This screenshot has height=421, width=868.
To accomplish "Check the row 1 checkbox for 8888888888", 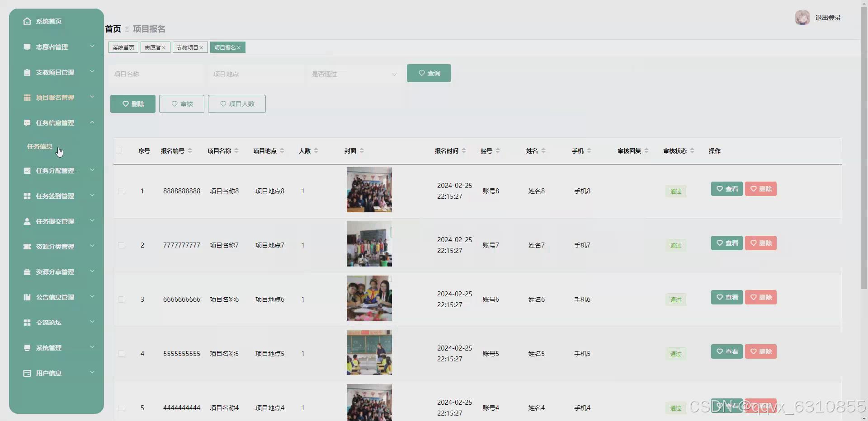I will (121, 191).
